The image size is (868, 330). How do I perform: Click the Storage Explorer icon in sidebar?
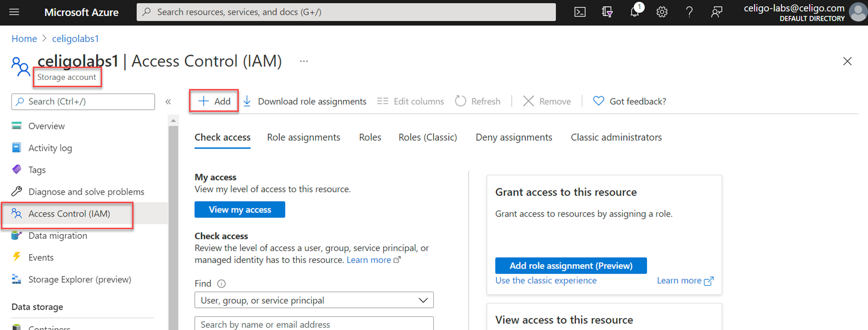17,279
